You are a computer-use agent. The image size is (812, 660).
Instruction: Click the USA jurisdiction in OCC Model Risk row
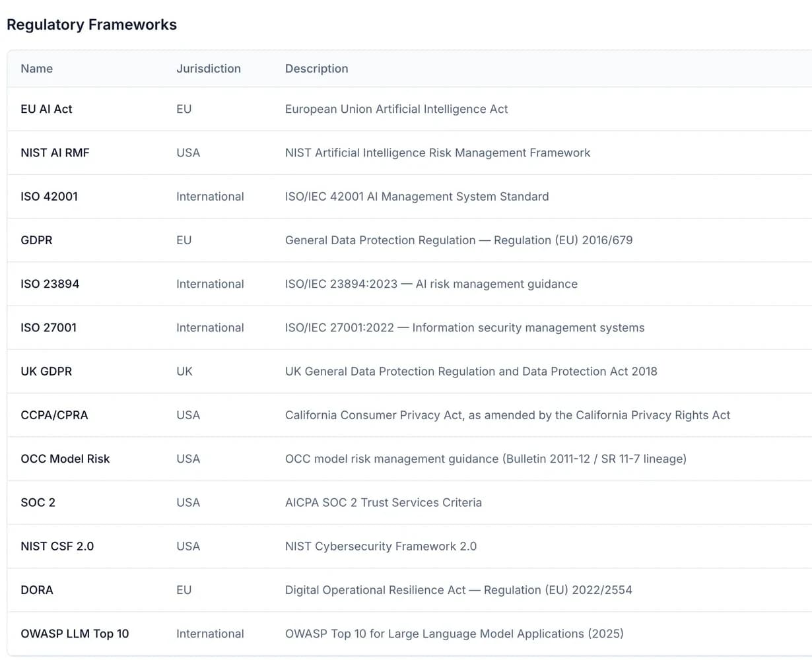tap(188, 459)
